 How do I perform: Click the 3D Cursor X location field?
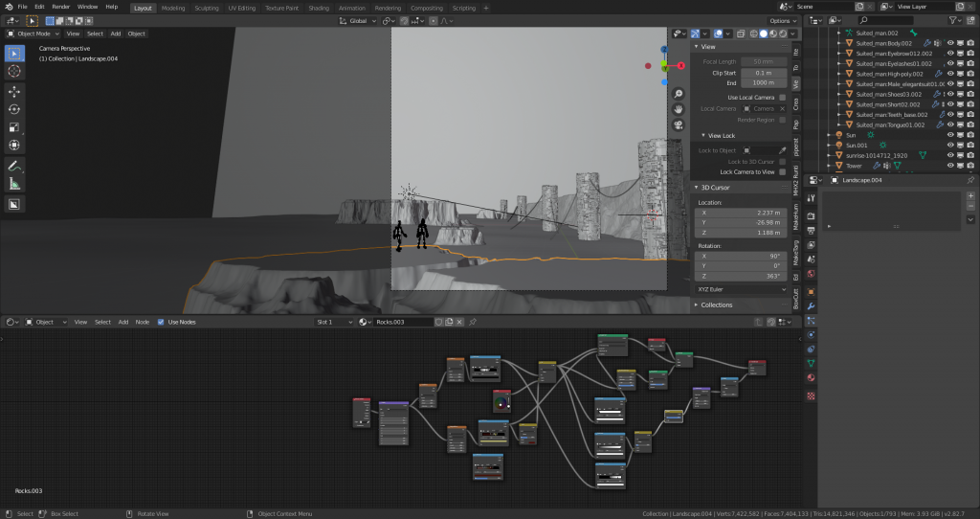pos(741,213)
